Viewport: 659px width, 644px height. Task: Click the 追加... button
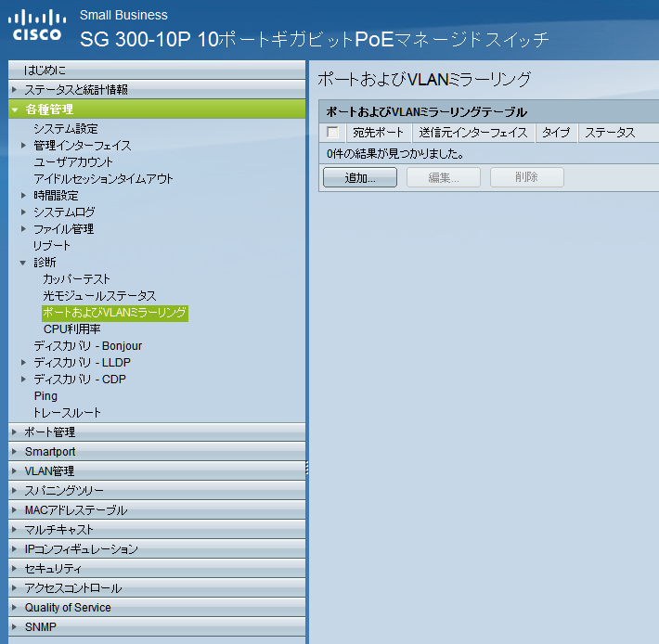pos(360,177)
